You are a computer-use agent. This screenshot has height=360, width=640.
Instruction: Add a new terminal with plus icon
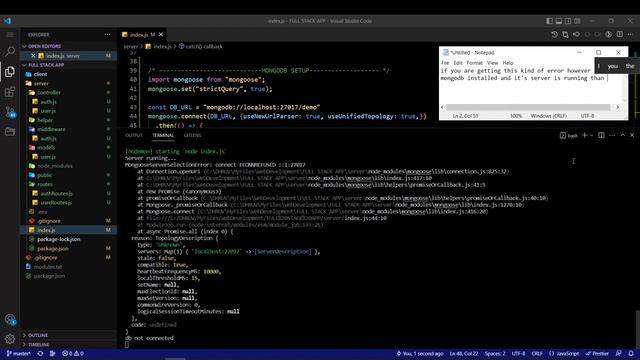[x=584, y=135]
